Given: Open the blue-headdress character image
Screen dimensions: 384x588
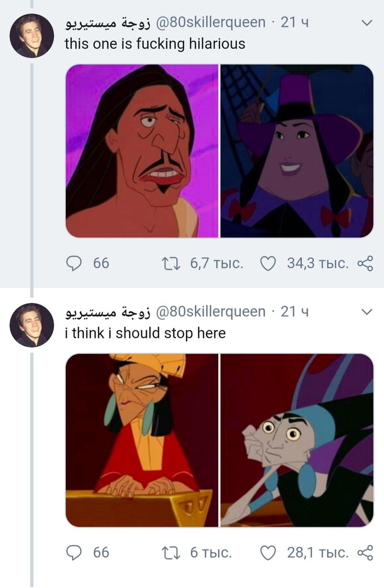Looking at the screenshot, I should click(297, 440).
